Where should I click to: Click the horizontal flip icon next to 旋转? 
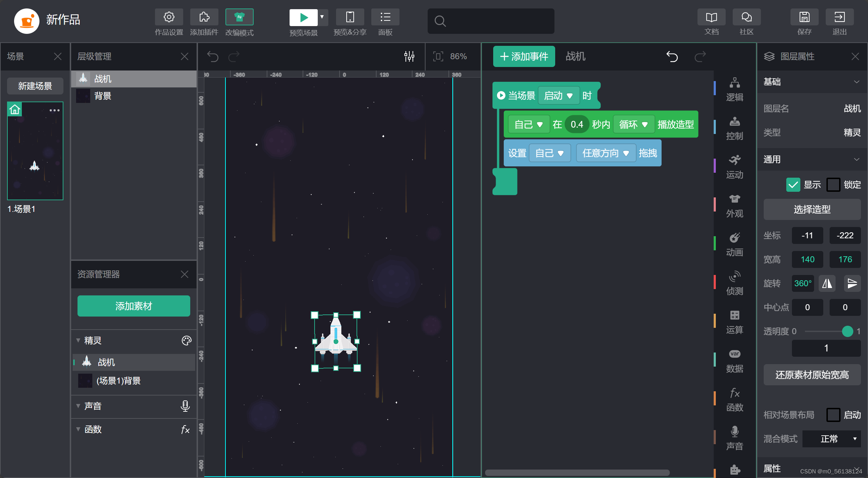click(x=827, y=283)
